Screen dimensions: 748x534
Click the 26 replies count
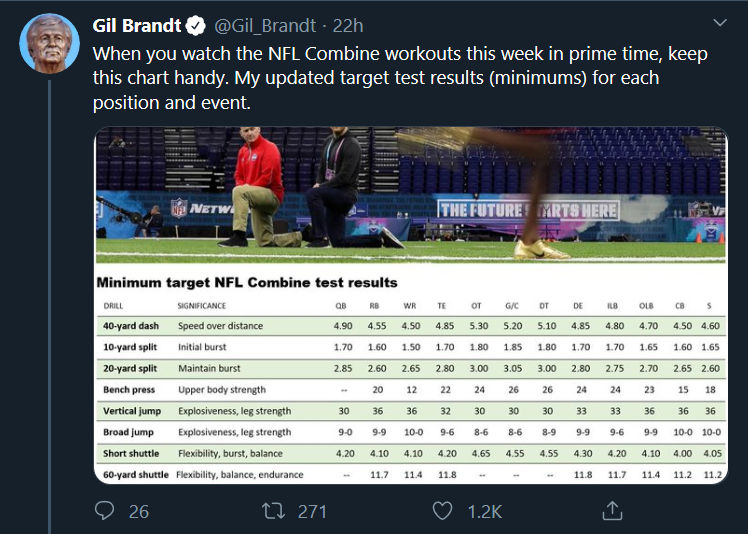pyautogui.click(x=139, y=512)
